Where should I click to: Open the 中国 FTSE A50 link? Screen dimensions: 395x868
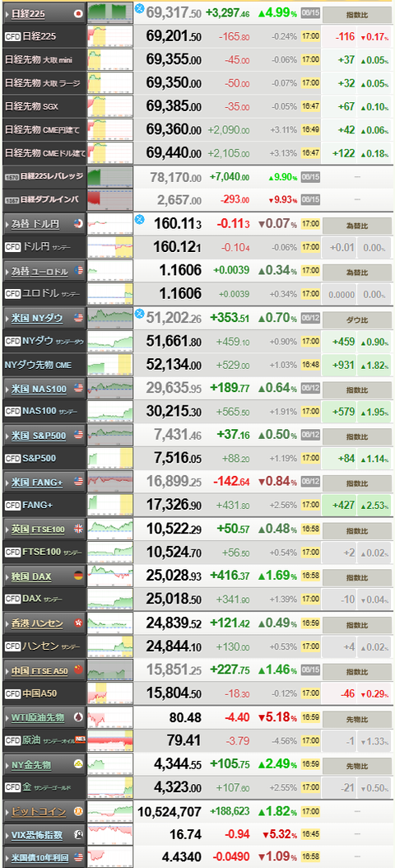point(39,671)
